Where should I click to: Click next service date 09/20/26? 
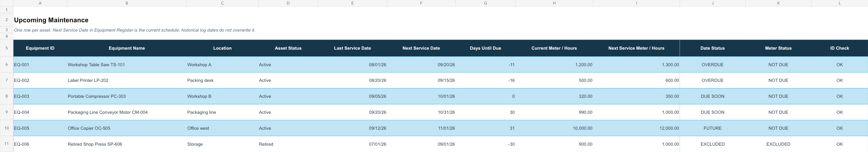pos(421,65)
